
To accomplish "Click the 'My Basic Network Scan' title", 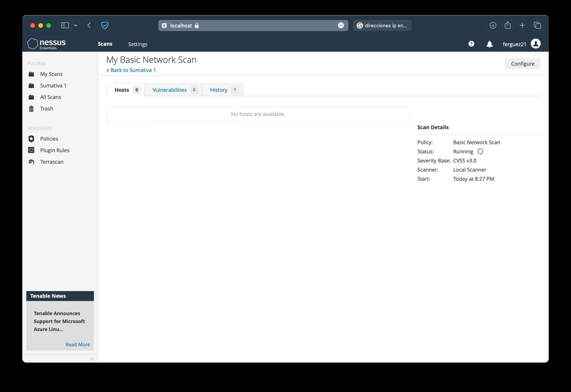I will [151, 60].
